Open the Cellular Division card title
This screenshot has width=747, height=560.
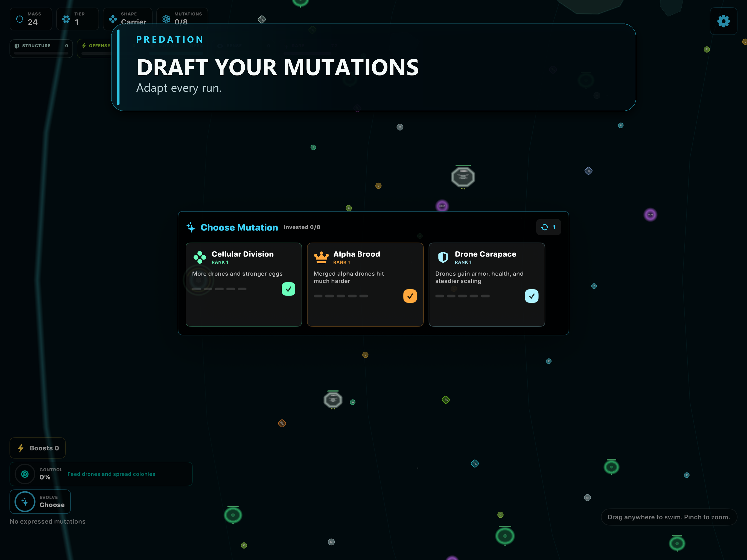tap(243, 254)
